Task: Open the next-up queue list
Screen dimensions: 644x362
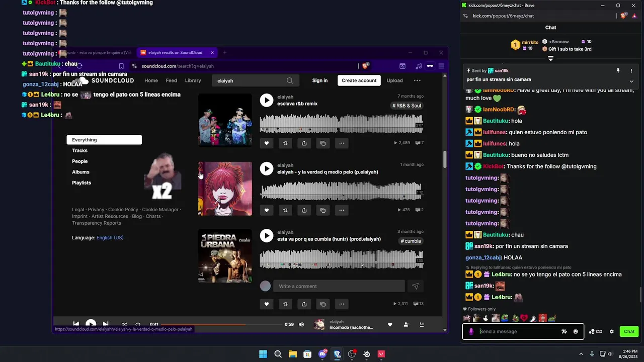Action: pos(422,324)
